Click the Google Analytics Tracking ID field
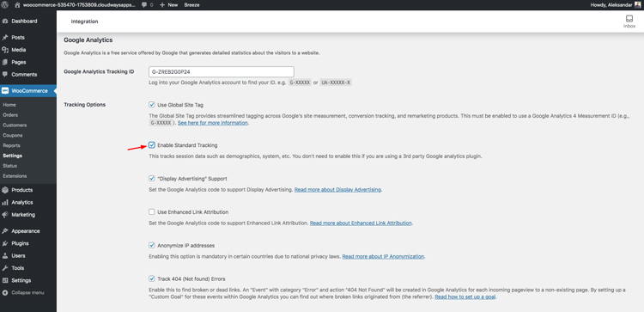The width and height of the screenshot is (644, 312). [222, 71]
